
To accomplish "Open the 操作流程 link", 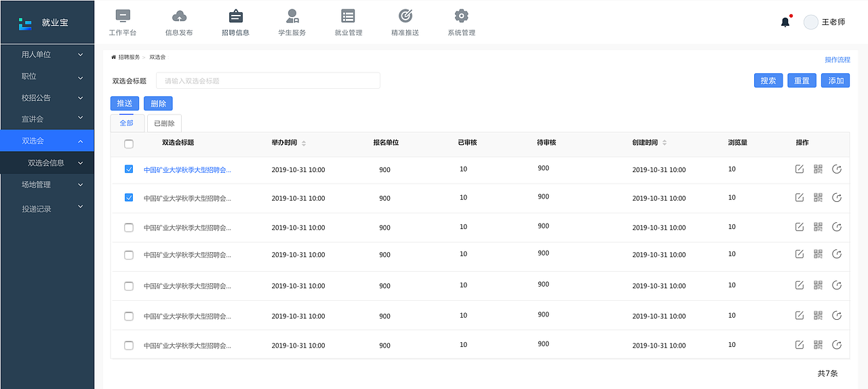I will [x=837, y=60].
